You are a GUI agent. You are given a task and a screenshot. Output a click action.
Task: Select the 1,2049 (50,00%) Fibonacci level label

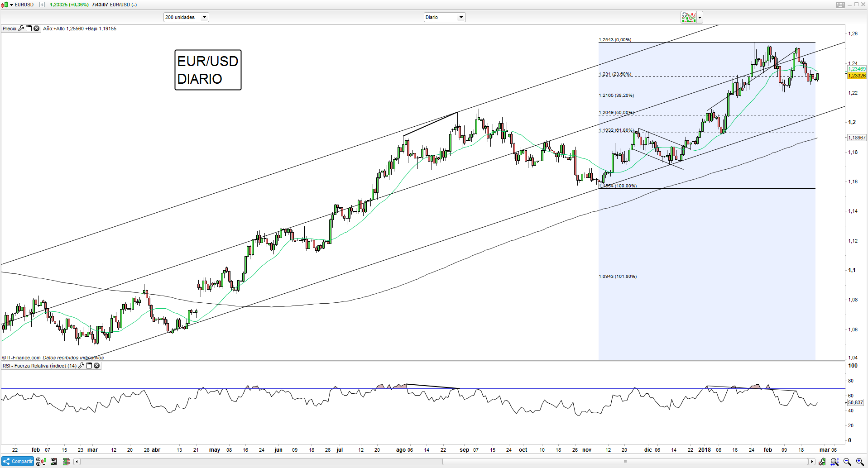(x=616, y=113)
